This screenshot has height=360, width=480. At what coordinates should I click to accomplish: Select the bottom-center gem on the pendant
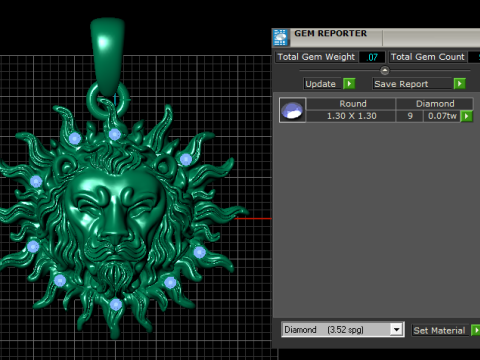[x=116, y=304]
